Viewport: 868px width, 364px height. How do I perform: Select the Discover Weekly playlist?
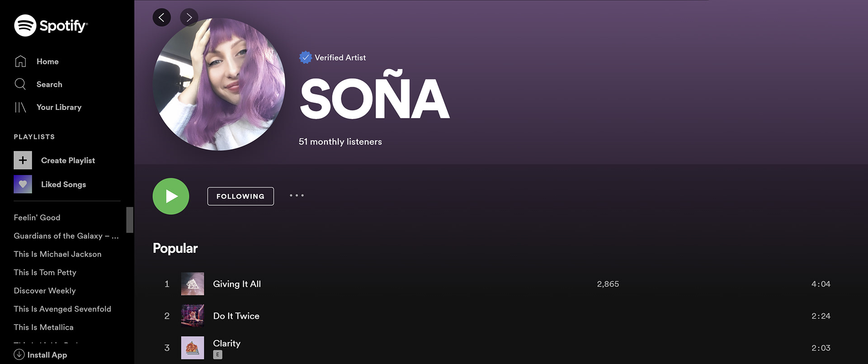click(x=45, y=291)
